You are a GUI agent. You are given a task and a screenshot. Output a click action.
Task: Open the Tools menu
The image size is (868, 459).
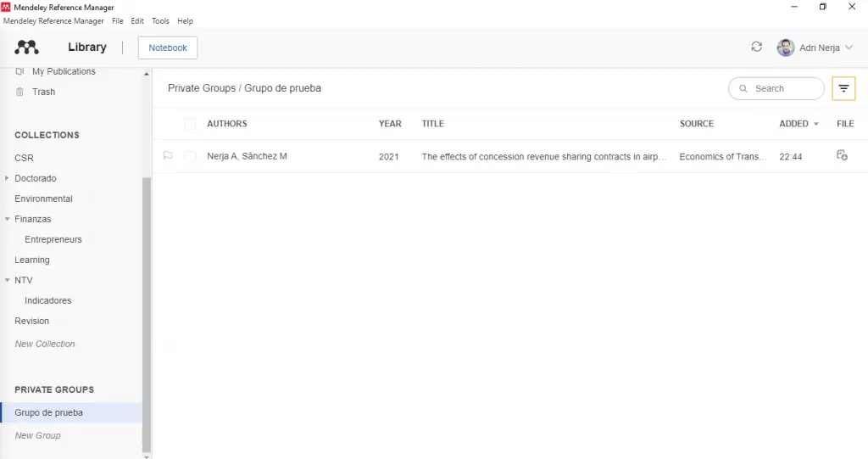(x=160, y=20)
